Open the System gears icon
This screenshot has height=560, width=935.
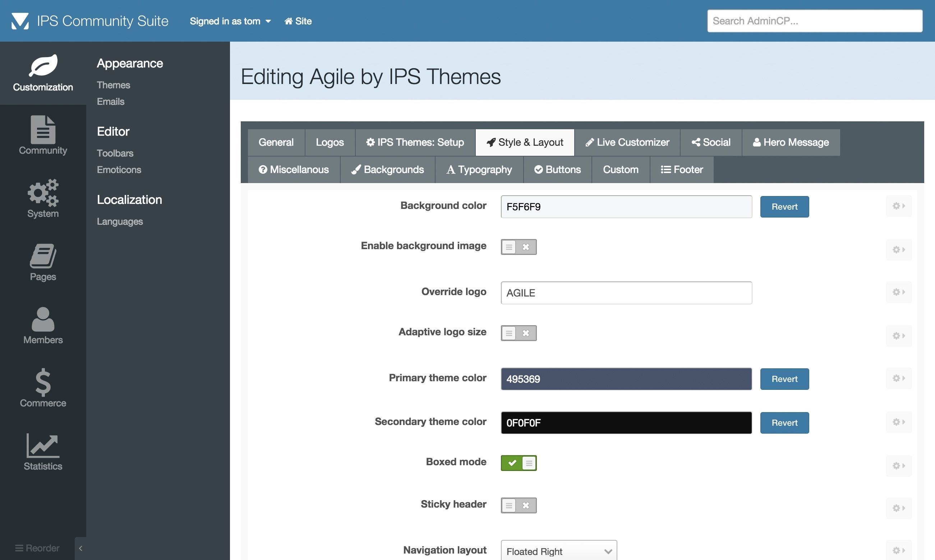(x=43, y=192)
